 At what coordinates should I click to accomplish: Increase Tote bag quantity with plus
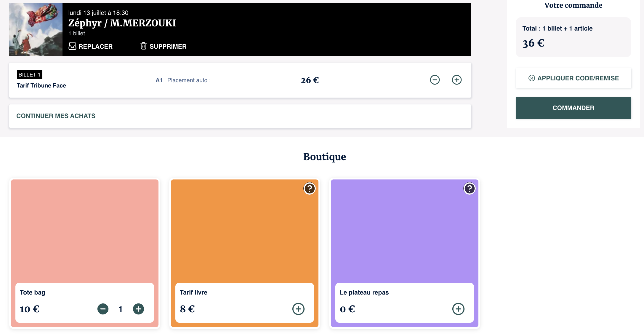[x=138, y=309]
